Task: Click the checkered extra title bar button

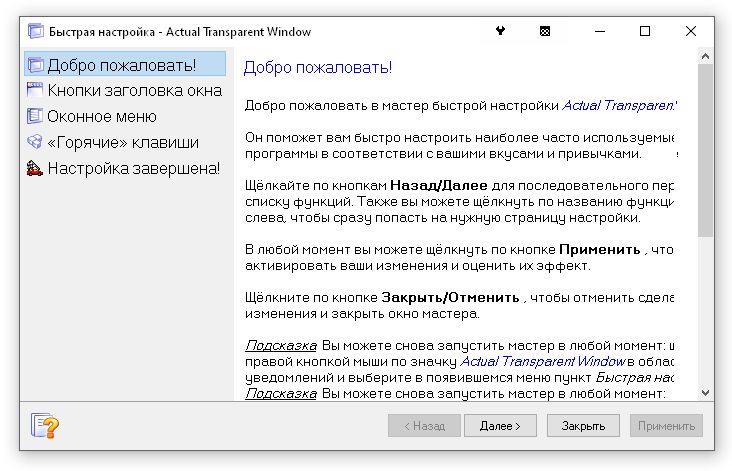Action: (545, 31)
